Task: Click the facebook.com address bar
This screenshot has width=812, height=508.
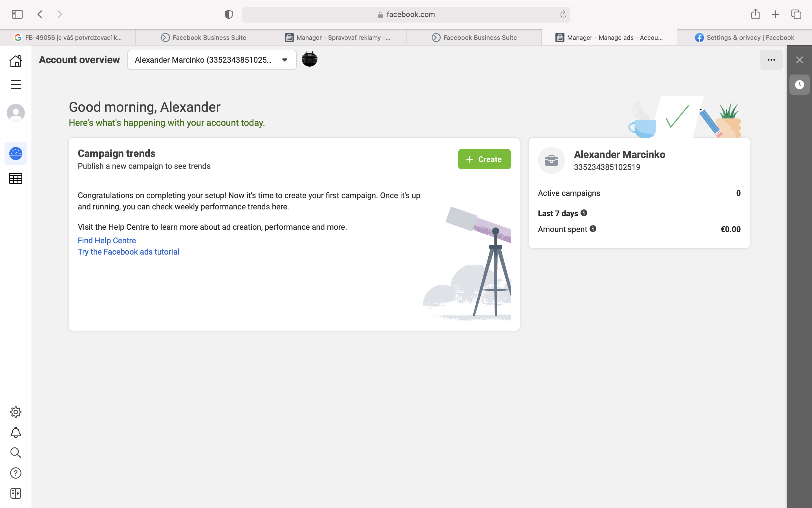Action: tap(406, 14)
